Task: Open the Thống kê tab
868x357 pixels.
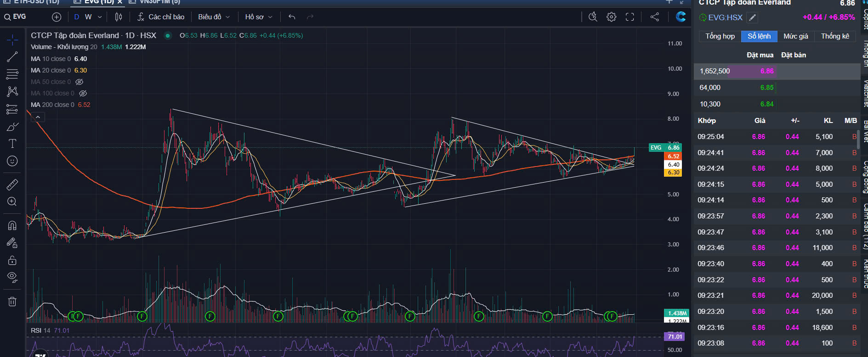Action: (835, 36)
